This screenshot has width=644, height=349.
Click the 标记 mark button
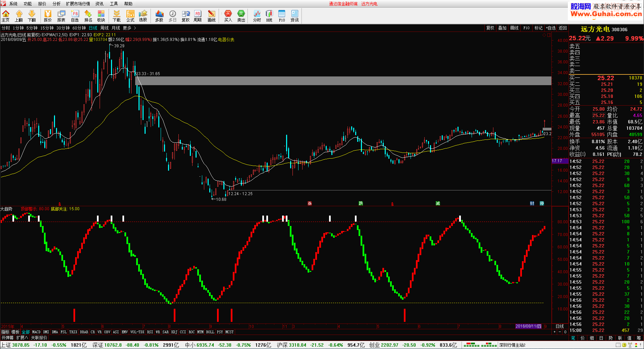(x=539, y=28)
